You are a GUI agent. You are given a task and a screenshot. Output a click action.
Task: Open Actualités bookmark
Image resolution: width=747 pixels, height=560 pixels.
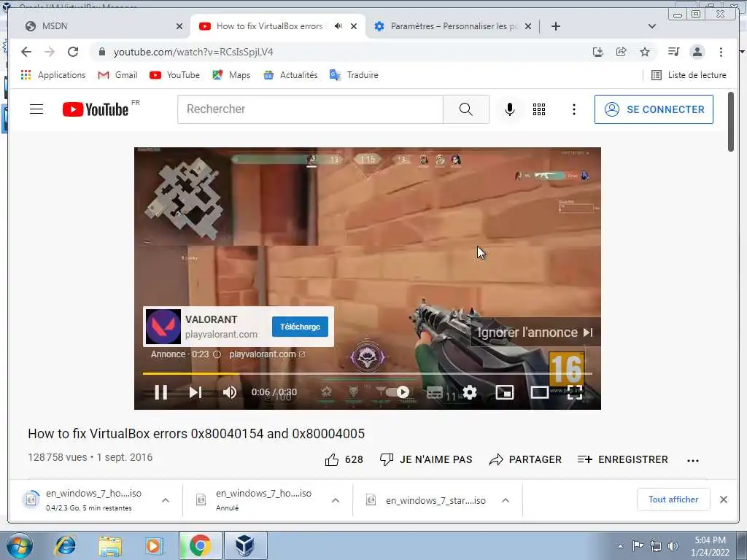(x=290, y=75)
